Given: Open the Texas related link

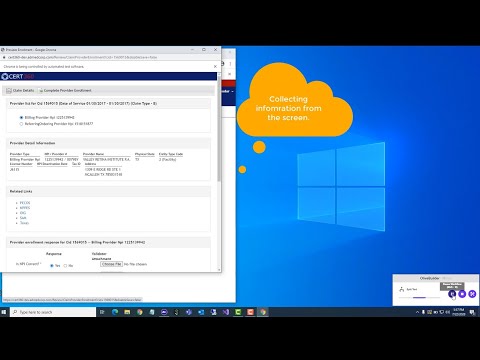Looking at the screenshot, I should tap(24, 223).
